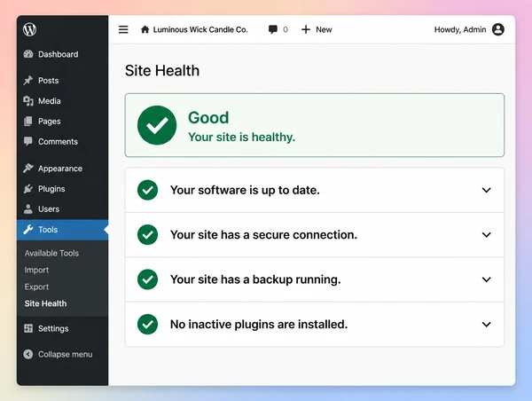The height and width of the screenshot is (401, 532).
Task: Click the green Good status heading
Action: click(x=208, y=118)
